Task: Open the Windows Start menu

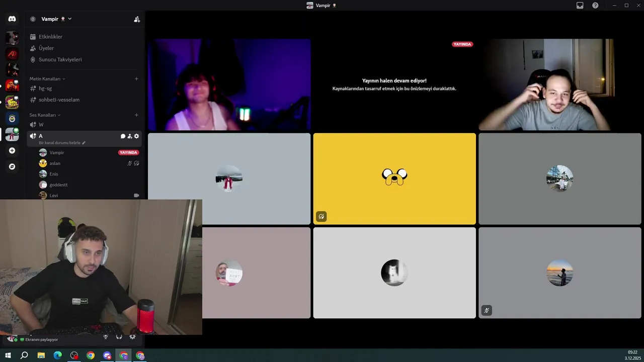Action: (x=8, y=355)
